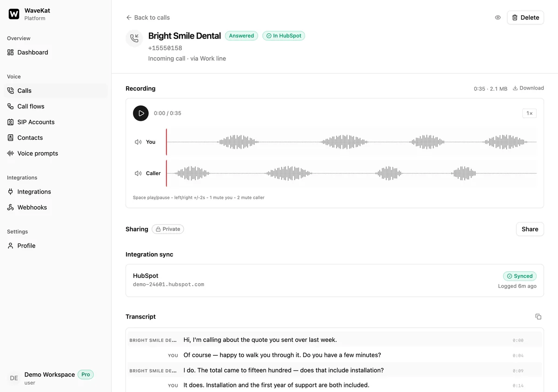This screenshot has width=558, height=392.
Task: Click the Contacts book icon
Action: (11, 138)
